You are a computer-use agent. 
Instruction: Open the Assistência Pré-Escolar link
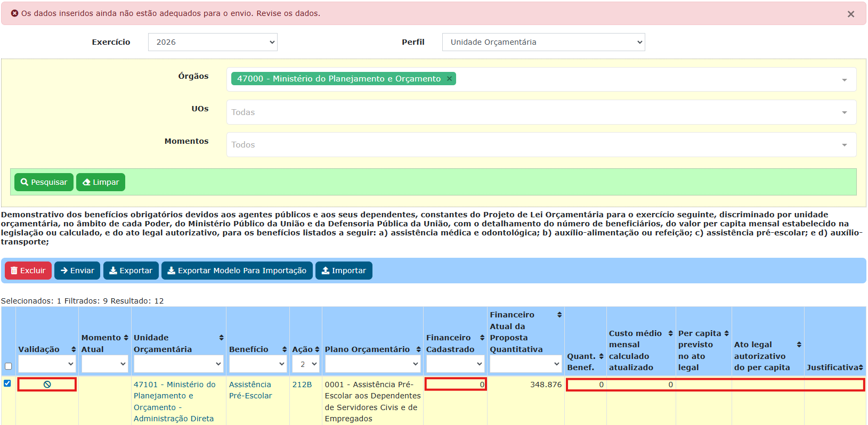pyautogui.click(x=250, y=390)
